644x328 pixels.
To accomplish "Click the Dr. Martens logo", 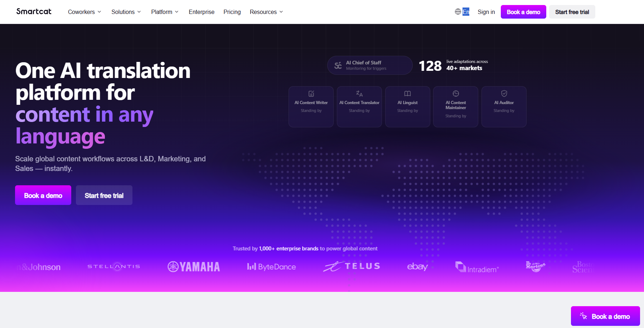I will [536, 266].
